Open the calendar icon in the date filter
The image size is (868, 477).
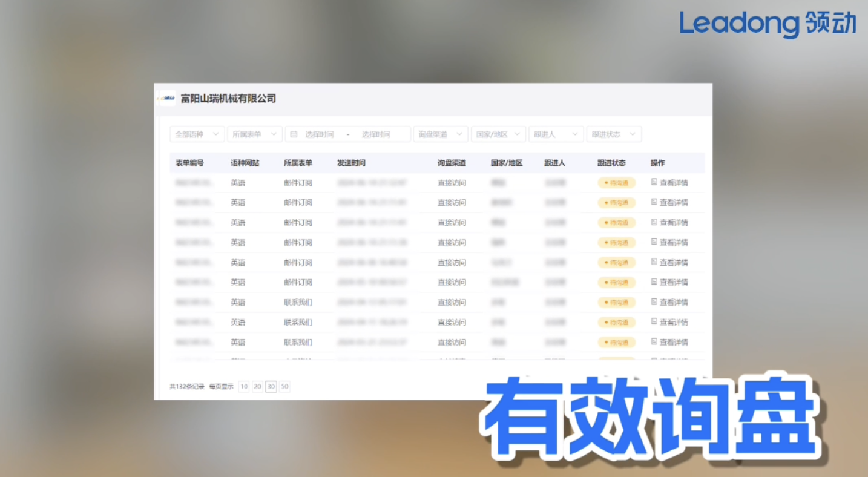tap(295, 134)
